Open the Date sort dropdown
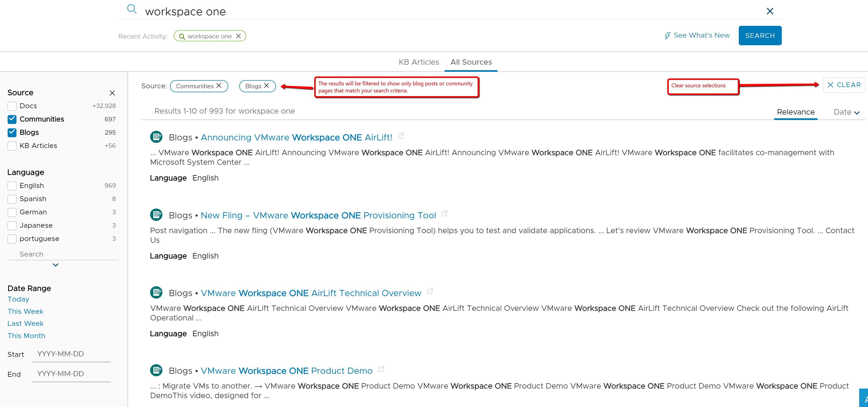This screenshot has height=407, width=868. click(846, 112)
